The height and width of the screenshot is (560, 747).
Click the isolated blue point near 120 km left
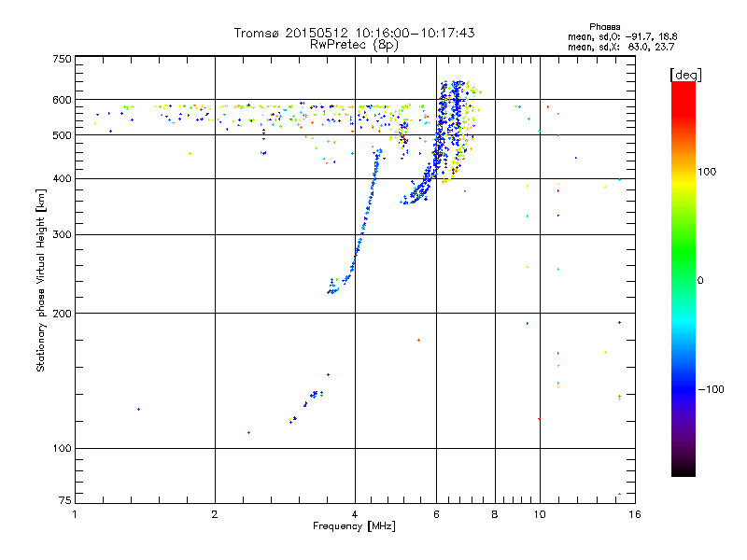(x=138, y=409)
